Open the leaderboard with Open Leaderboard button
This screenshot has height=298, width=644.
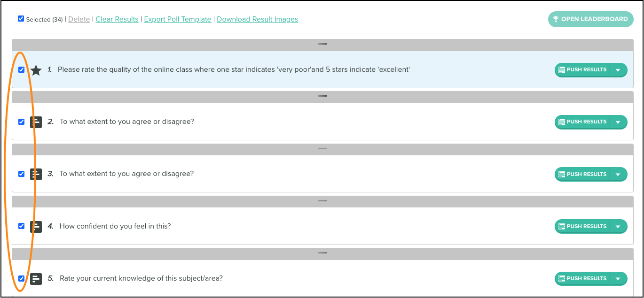tap(590, 19)
